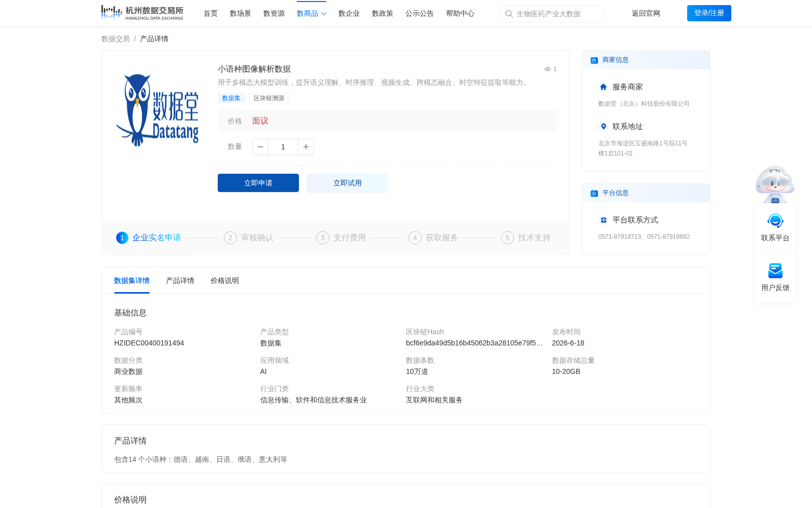Screen dimensions: 812x508
Task: Click the minus quantity button
Action: [260, 147]
